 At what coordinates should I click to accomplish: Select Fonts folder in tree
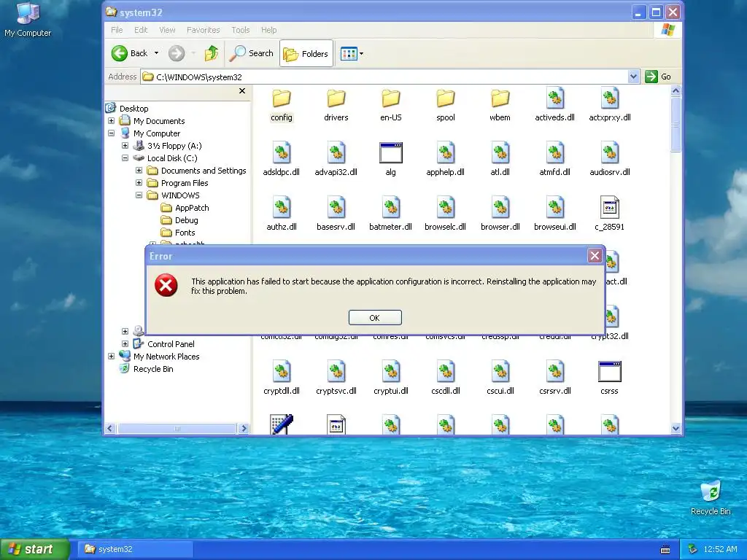(x=178, y=233)
